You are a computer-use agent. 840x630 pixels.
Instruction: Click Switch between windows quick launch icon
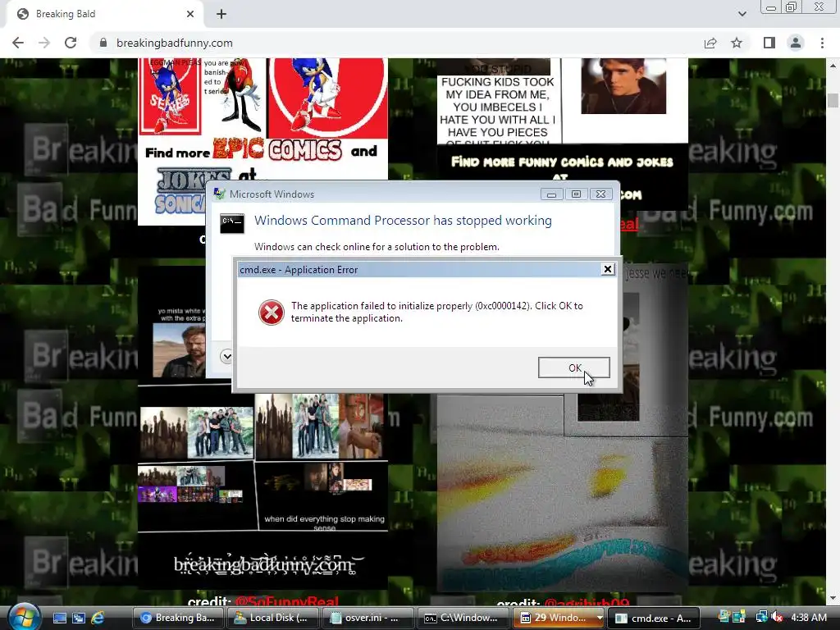(x=79, y=619)
